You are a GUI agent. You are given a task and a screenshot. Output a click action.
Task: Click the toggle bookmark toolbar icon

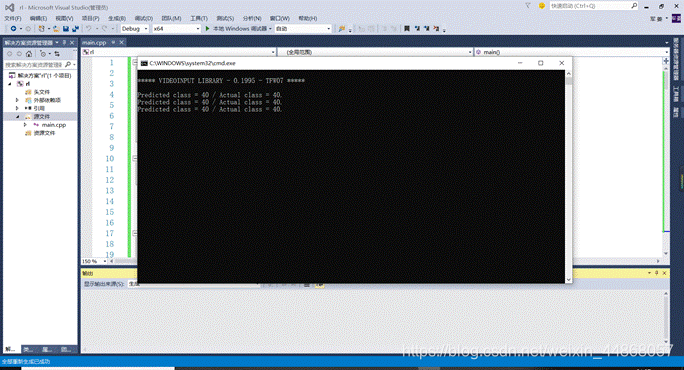pos(407,28)
